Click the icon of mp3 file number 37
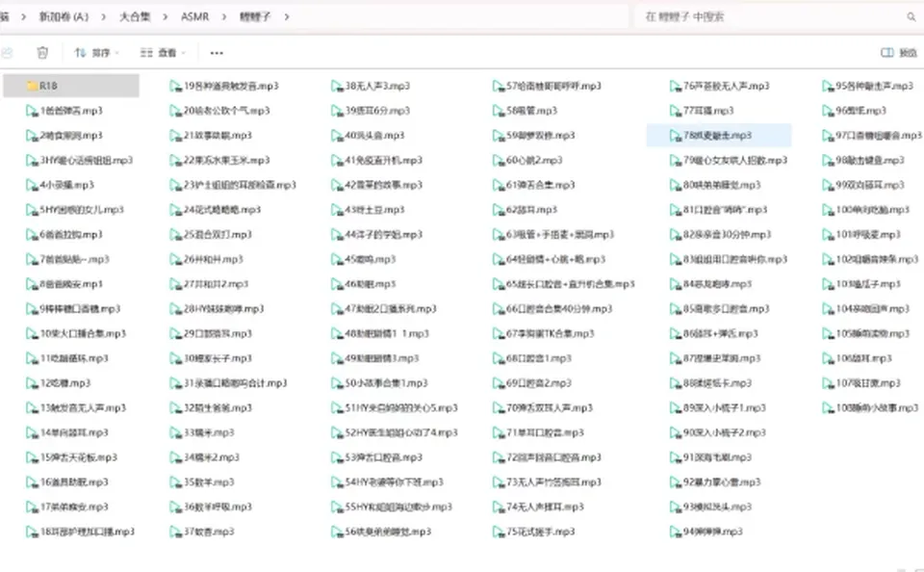Screen dimensions: 924x572 coord(175,532)
